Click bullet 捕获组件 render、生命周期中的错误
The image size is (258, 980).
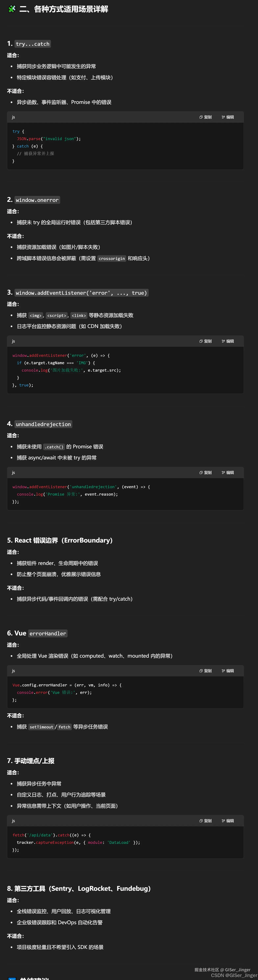click(x=57, y=563)
